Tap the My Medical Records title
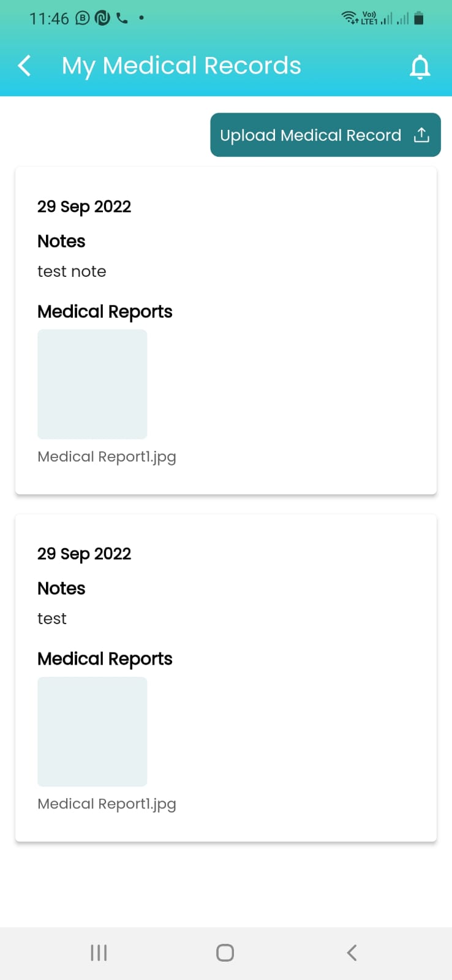The width and height of the screenshot is (452, 980). point(181,66)
